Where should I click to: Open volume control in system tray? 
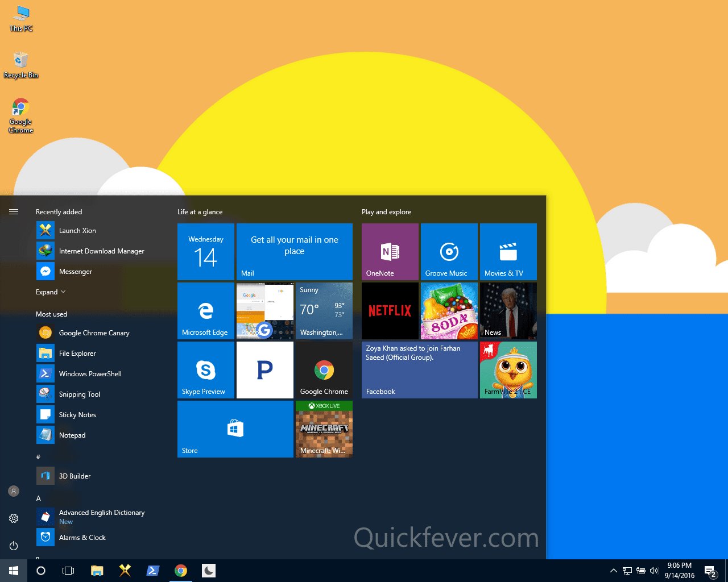(x=654, y=571)
